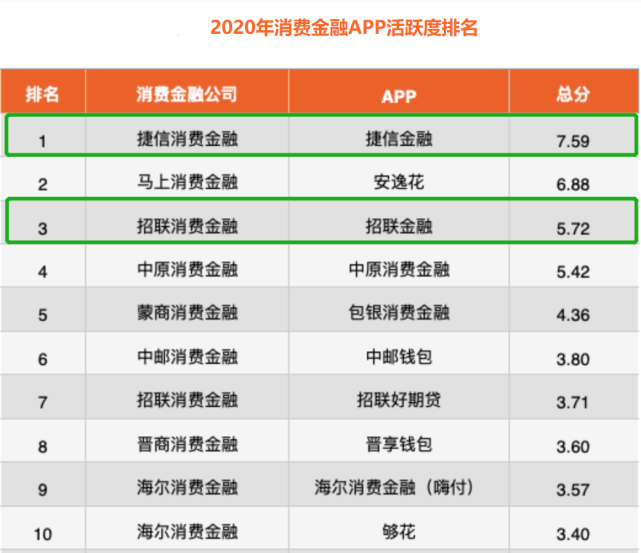Screen dimensions: 641x553
Task: Select app cell 够花
Action: 399,532
